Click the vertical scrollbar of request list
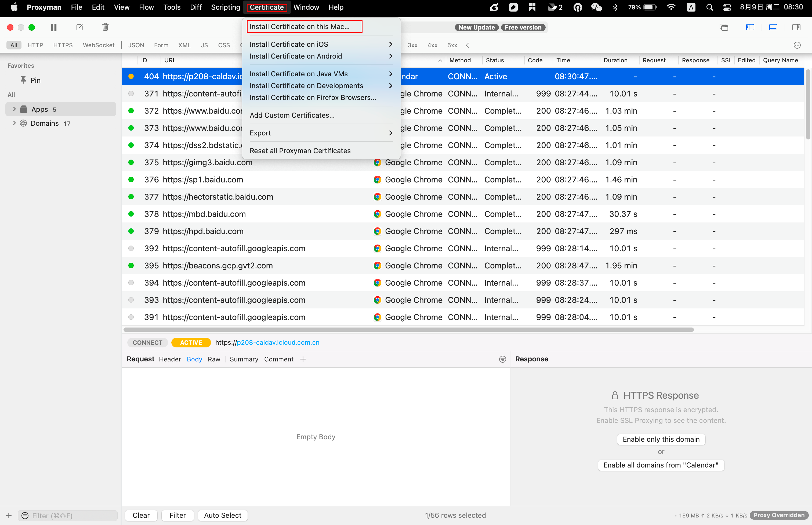This screenshot has height=525, width=812. pos(808,104)
